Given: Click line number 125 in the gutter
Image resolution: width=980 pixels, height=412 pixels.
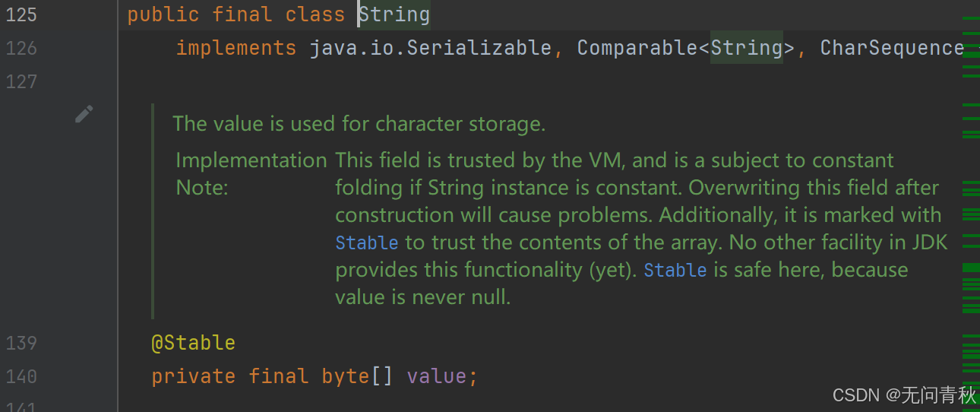Looking at the screenshot, I should (21, 14).
